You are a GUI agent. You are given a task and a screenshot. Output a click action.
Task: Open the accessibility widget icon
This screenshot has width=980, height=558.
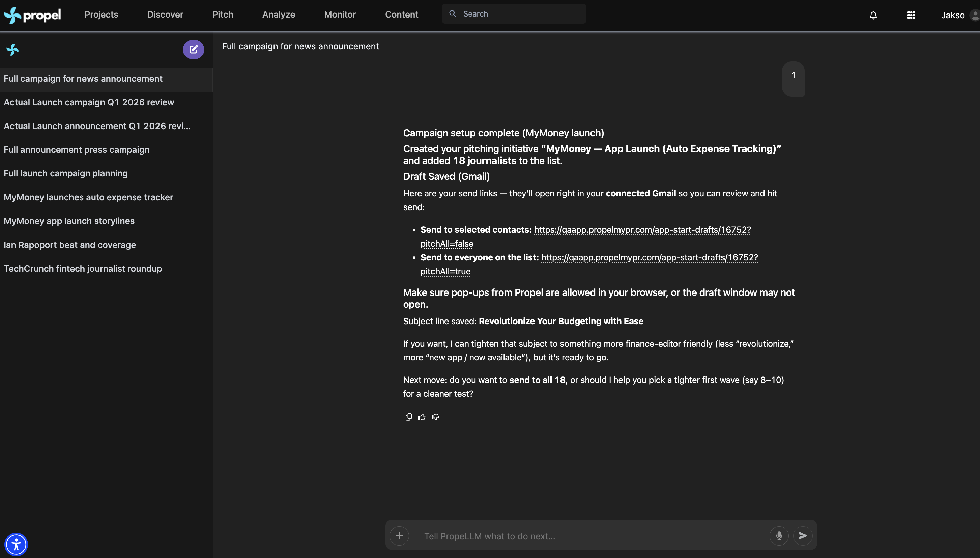(x=16, y=544)
